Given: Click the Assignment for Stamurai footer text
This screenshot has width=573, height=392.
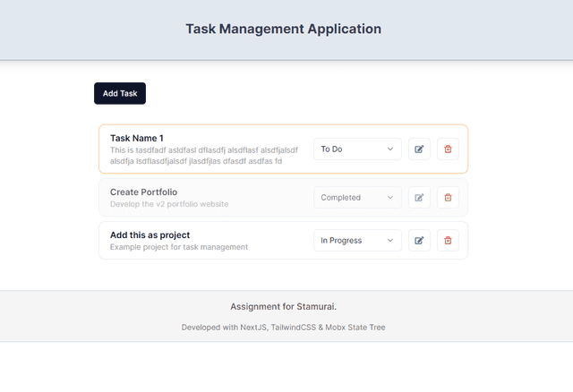Looking at the screenshot, I should coord(284,306).
